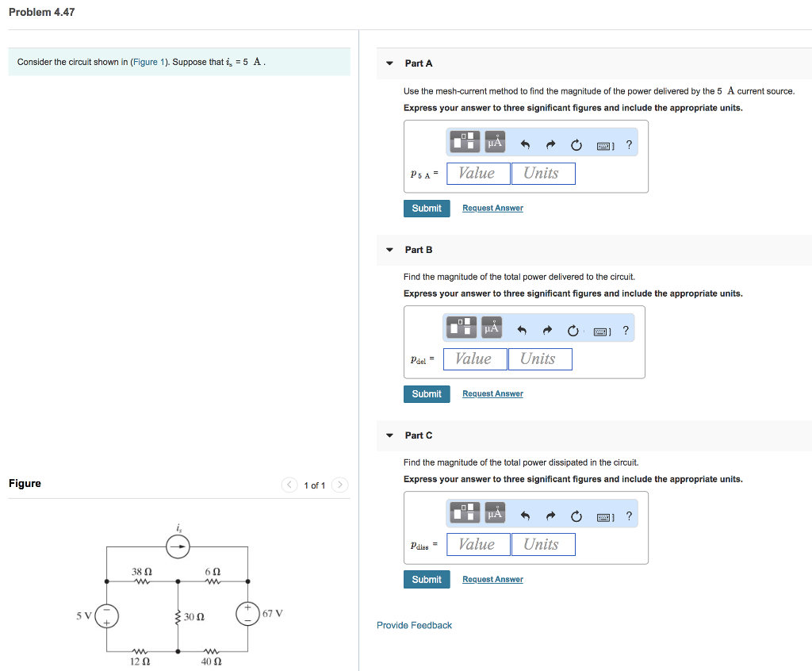Open the equation template palette in Part A
The image size is (812, 671).
click(x=464, y=141)
